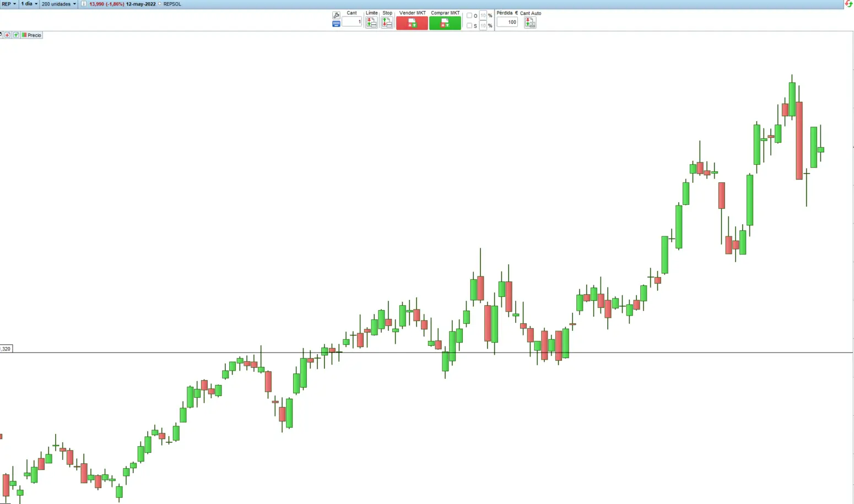The height and width of the screenshot is (504, 854).
Task: Click the buy arrow icon beside Precio
Action: pyautogui.click(x=16, y=35)
